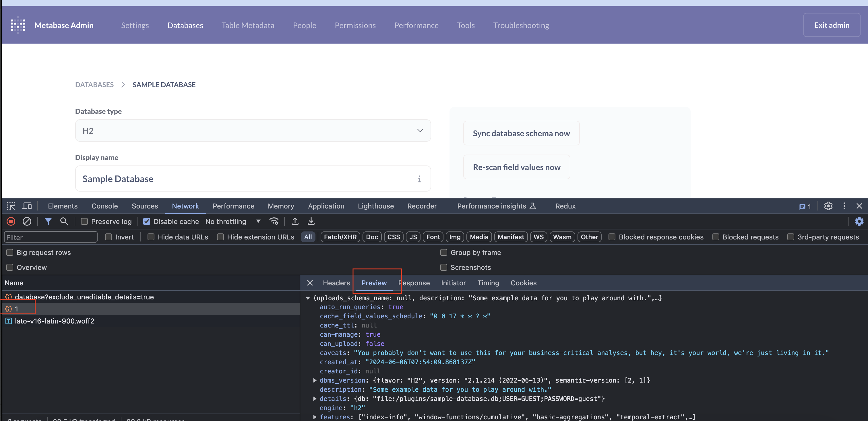This screenshot has width=868, height=421.
Task: Clear the network log
Action: pyautogui.click(x=27, y=221)
